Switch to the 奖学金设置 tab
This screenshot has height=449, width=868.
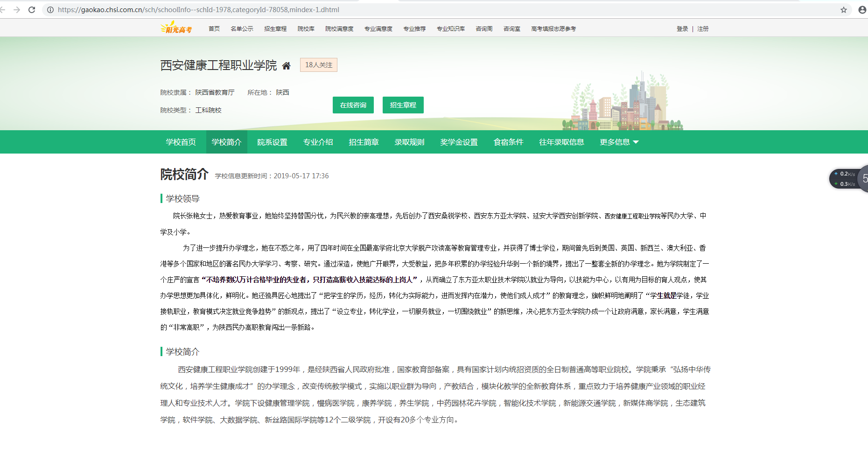459,142
